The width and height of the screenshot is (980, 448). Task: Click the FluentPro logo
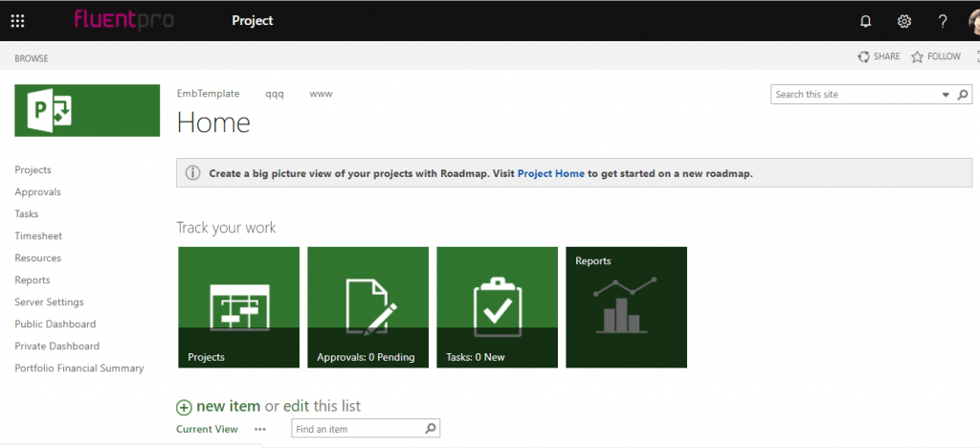point(124,20)
